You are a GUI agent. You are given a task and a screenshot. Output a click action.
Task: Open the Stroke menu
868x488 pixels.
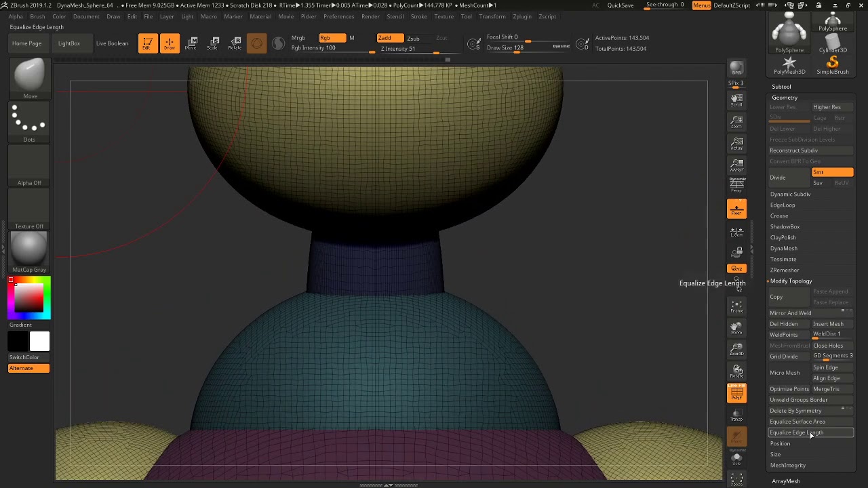pyautogui.click(x=418, y=16)
